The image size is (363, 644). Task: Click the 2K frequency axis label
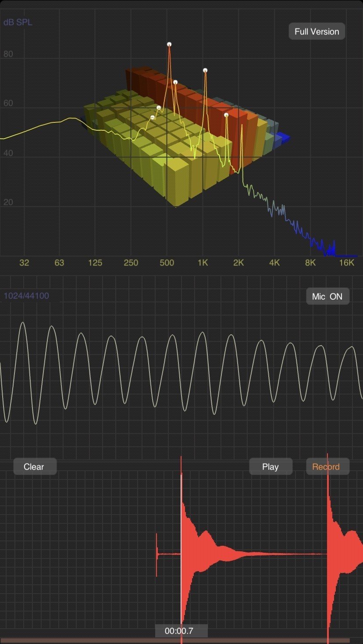coord(238,263)
